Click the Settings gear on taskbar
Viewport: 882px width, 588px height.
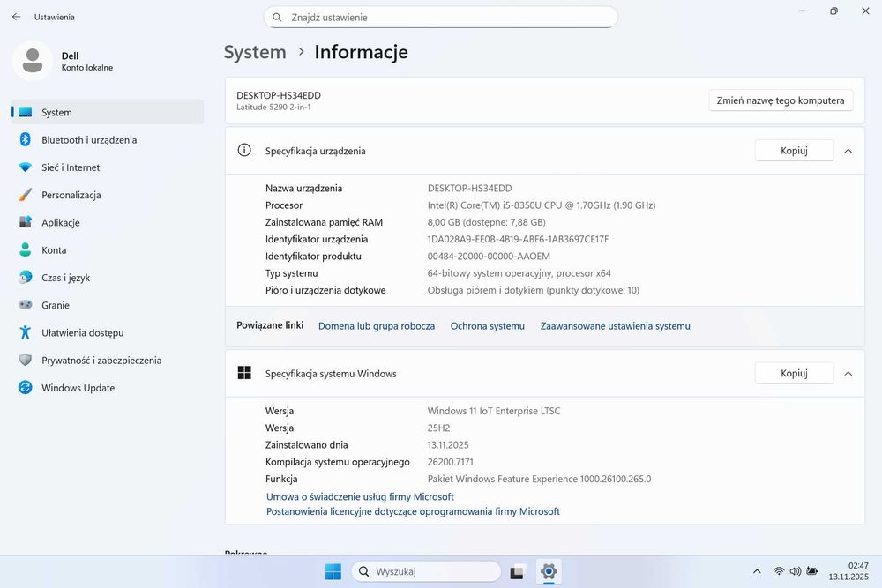click(x=549, y=572)
